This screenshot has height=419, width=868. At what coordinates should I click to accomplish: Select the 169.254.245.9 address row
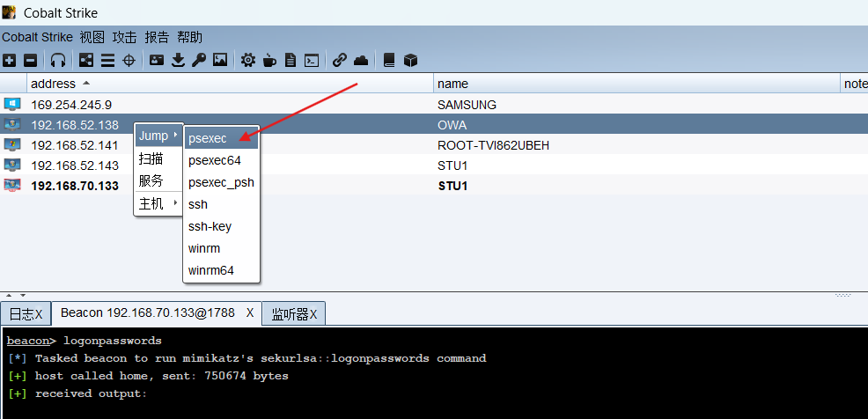[x=434, y=104]
